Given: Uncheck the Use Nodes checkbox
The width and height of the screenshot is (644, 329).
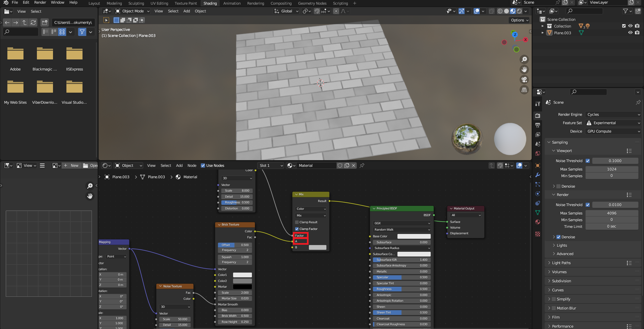Looking at the screenshot, I should tap(203, 166).
